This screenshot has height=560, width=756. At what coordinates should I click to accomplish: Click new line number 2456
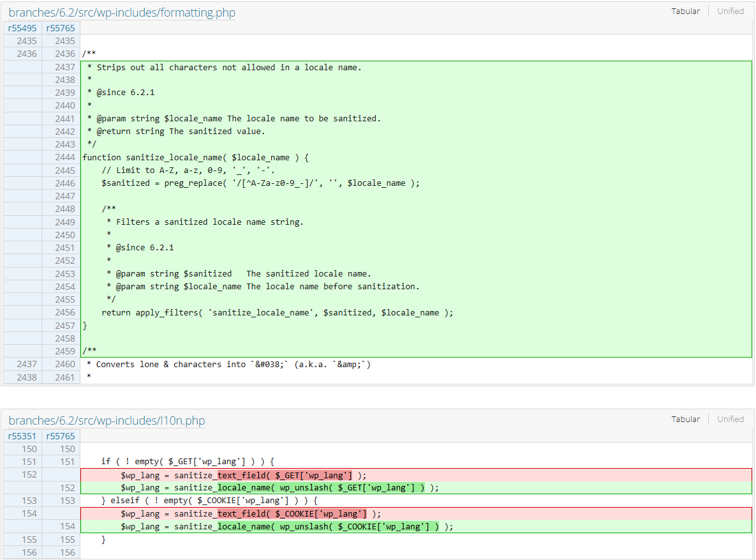(x=65, y=312)
